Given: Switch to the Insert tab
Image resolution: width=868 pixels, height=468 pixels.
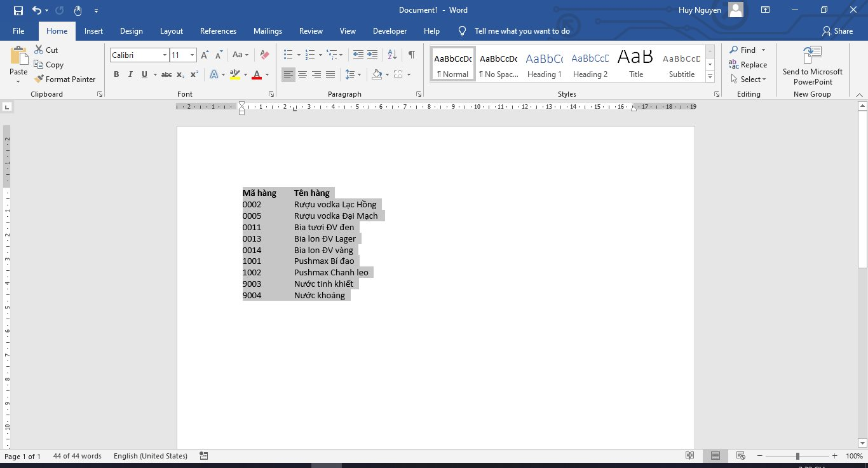Looking at the screenshot, I should click(93, 31).
